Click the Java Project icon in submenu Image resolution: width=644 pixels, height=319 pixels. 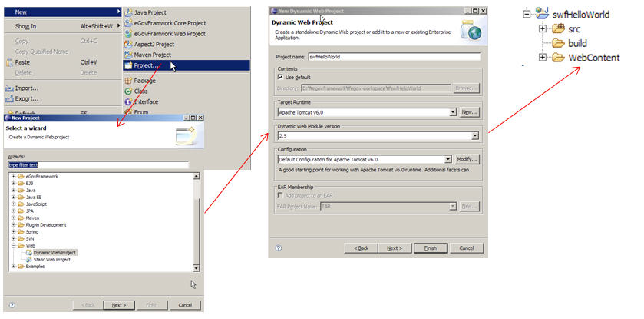point(128,13)
